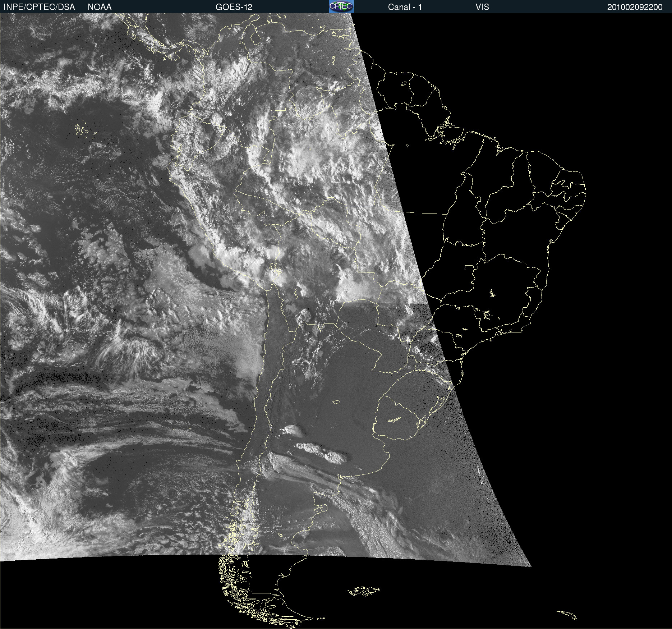Click the CPTEC logo in the header
The width and height of the screenshot is (672, 629).
[341, 6]
